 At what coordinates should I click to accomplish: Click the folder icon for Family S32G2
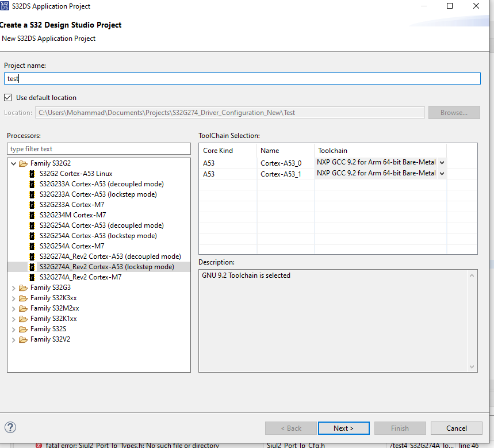pyautogui.click(x=22, y=163)
